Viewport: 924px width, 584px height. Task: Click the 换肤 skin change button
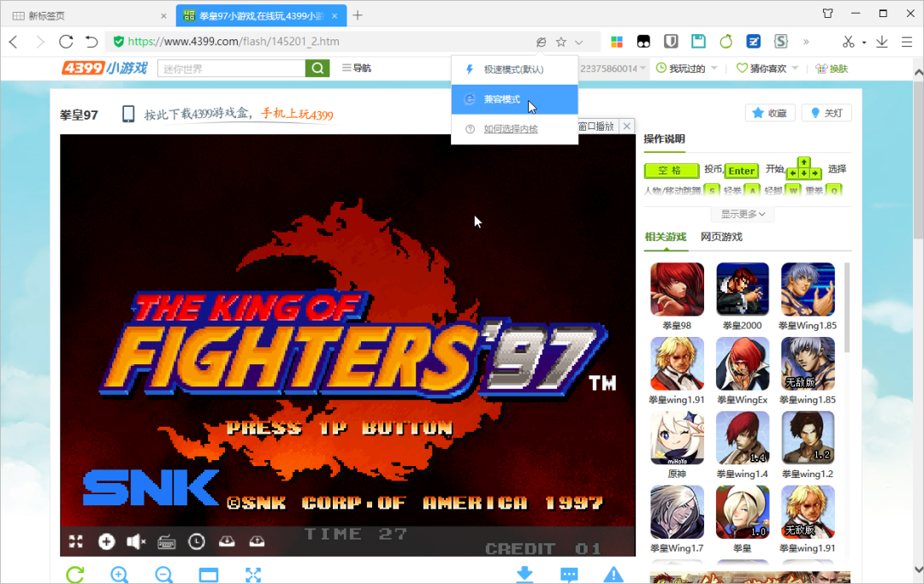coord(832,68)
